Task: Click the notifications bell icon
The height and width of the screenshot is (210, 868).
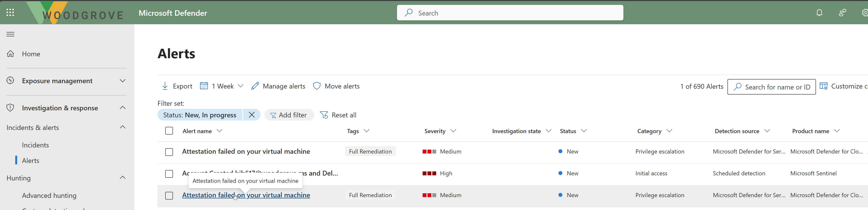Action: (x=819, y=13)
